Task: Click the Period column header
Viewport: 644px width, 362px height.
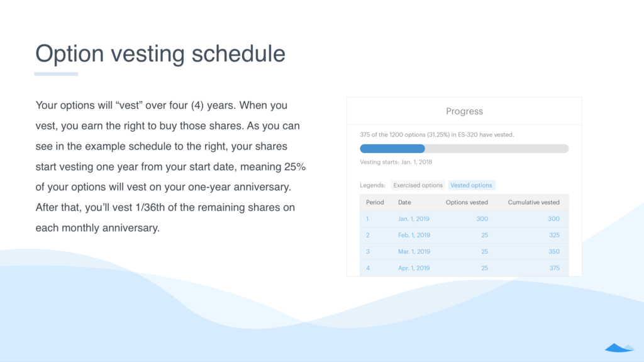Action: click(375, 202)
